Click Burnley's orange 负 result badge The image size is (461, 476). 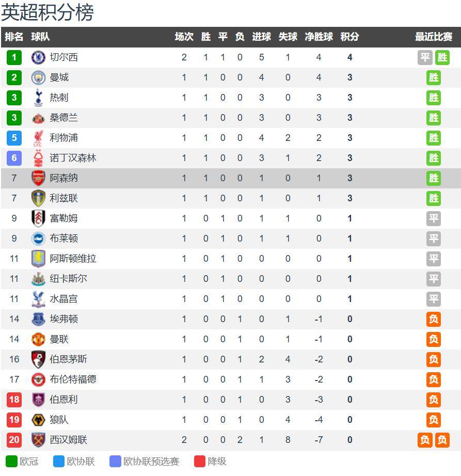434,400
